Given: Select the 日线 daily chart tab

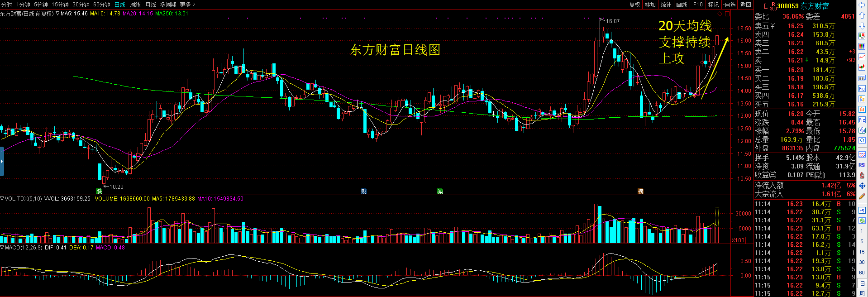Looking at the screenshot, I should coord(119,5).
